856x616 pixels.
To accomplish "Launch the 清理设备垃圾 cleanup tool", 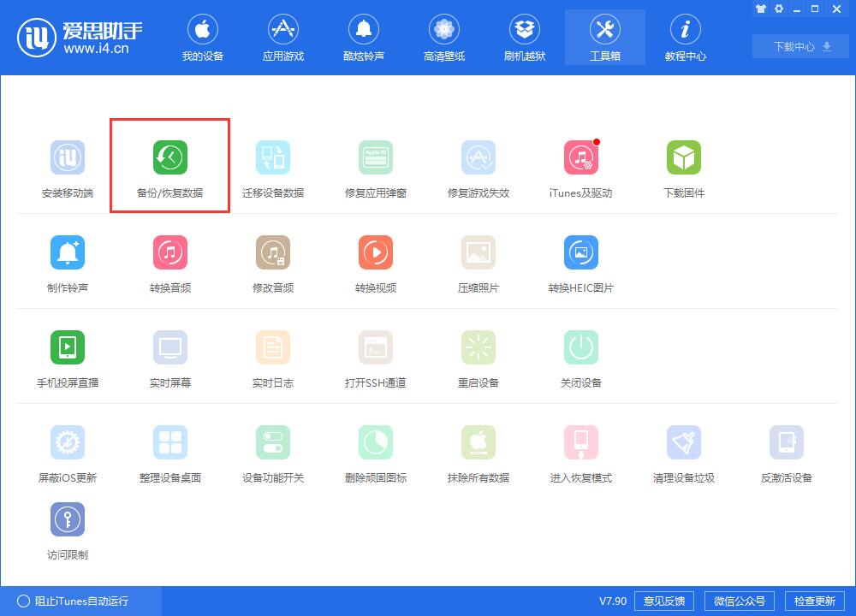I will (683, 451).
